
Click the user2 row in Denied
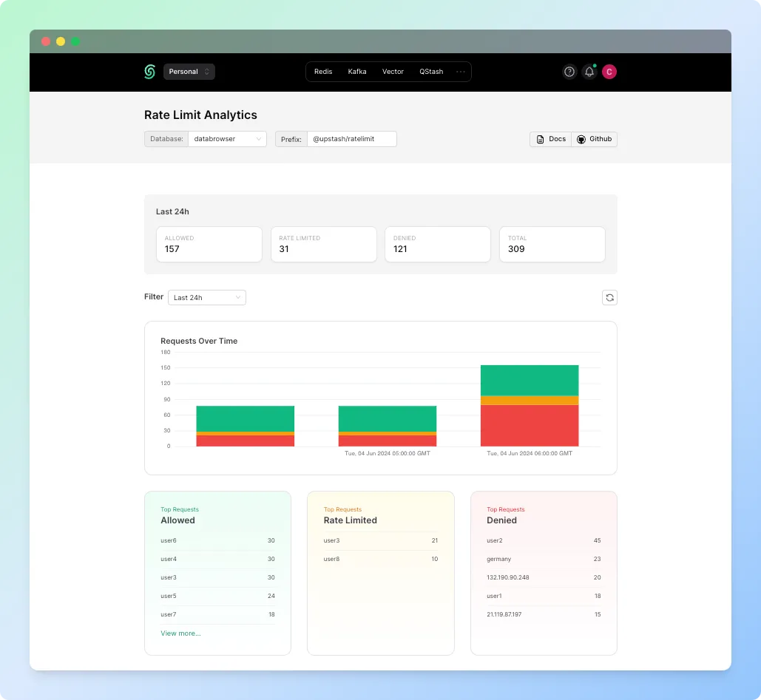[544, 540]
